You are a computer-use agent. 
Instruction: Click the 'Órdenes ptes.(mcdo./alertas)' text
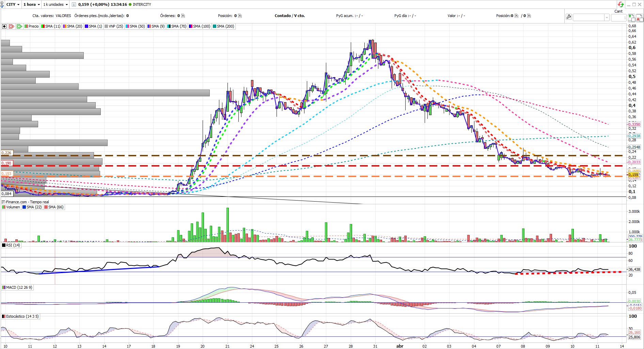pos(99,16)
